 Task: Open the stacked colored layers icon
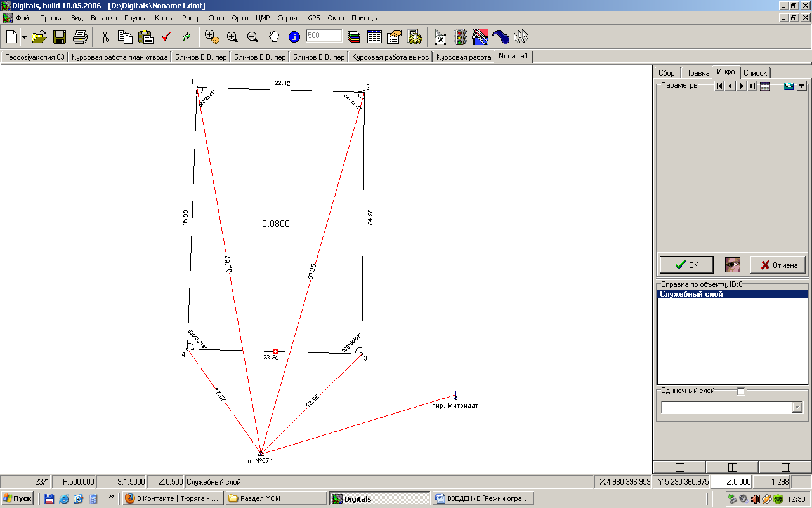(x=354, y=37)
